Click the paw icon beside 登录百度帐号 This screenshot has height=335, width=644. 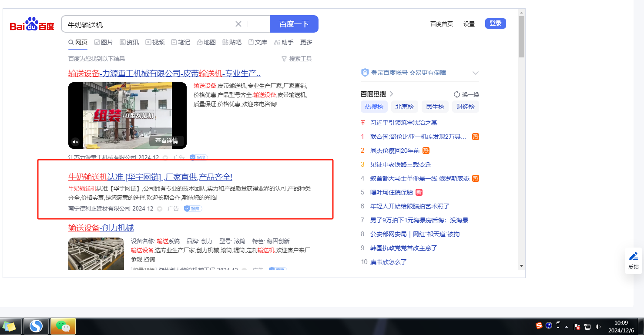point(365,73)
